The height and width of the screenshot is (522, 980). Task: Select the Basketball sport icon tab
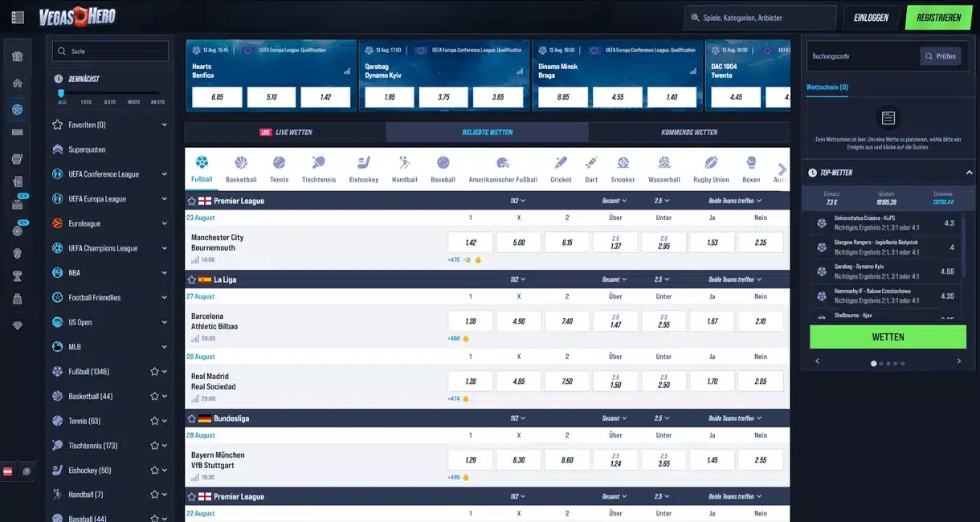[x=241, y=170]
